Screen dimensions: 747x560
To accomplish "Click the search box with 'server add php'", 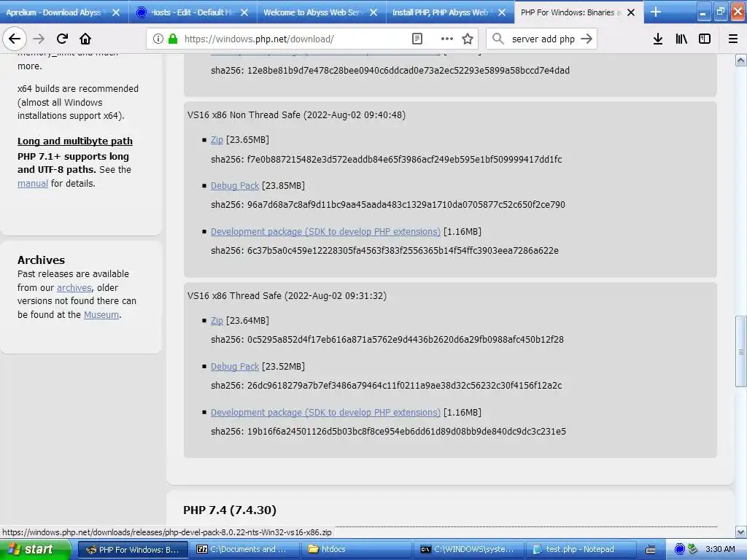I will pos(543,39).
